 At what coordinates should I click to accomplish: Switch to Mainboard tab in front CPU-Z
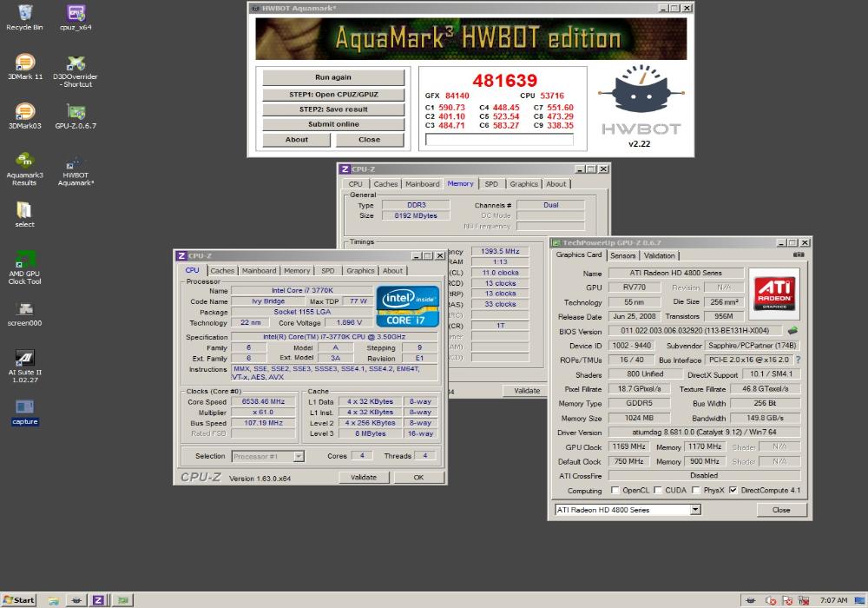point(259,271)
